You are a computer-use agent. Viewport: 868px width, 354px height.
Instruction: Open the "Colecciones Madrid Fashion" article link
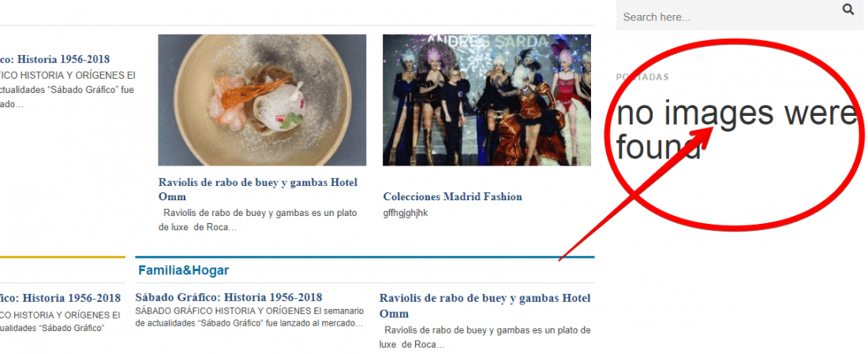tap(452, 197)
